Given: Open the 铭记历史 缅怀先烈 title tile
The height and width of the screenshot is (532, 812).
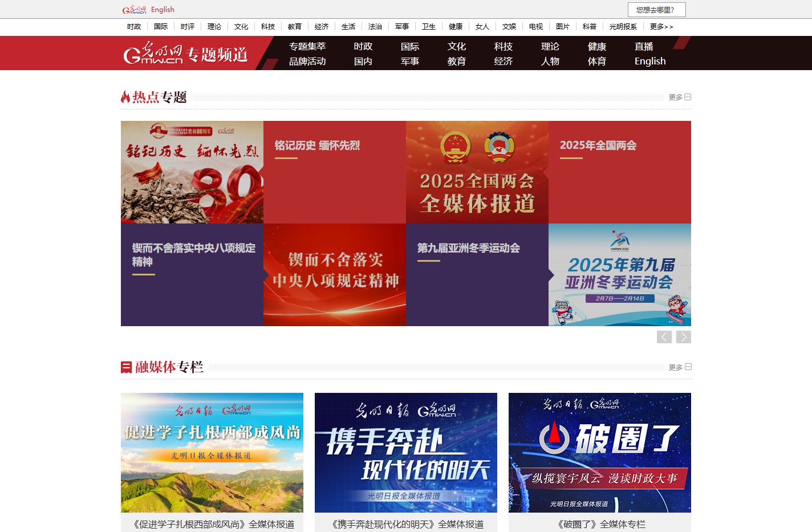Looking at the screenshot, I should click(x=335, y=172).
